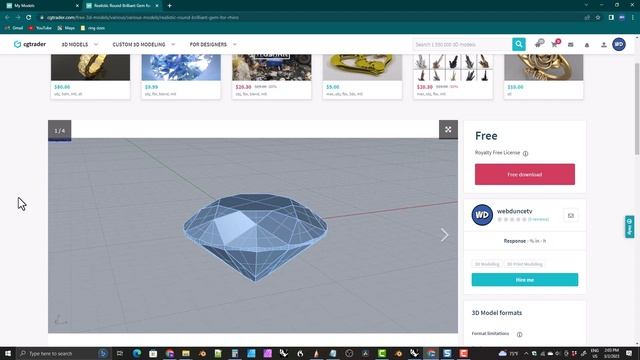Viewport: 640px width, 360px height.
Task: Open the $9.99 blue gem thumbnail
Action: [x=181, y=67]
